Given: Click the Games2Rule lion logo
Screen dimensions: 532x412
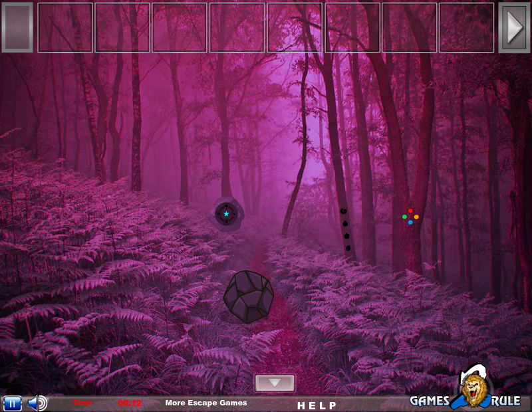Looking at the screenshot, I should [466, 389].
